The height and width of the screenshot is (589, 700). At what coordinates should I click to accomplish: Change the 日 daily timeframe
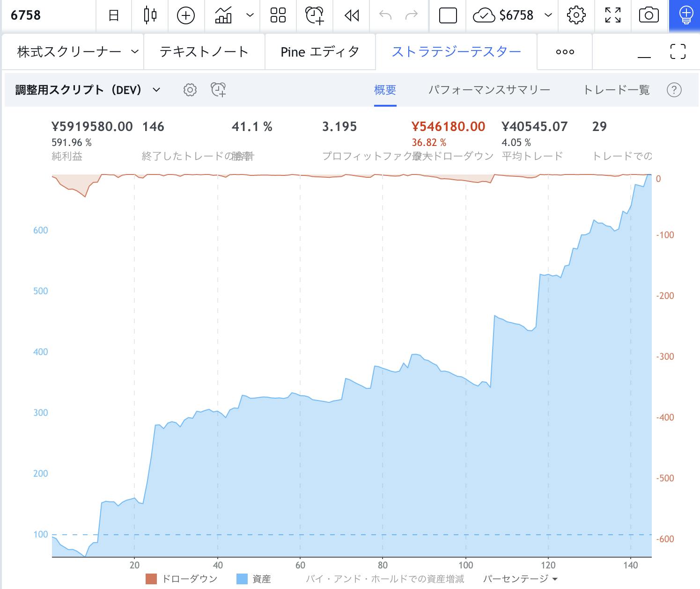point(114,15)
